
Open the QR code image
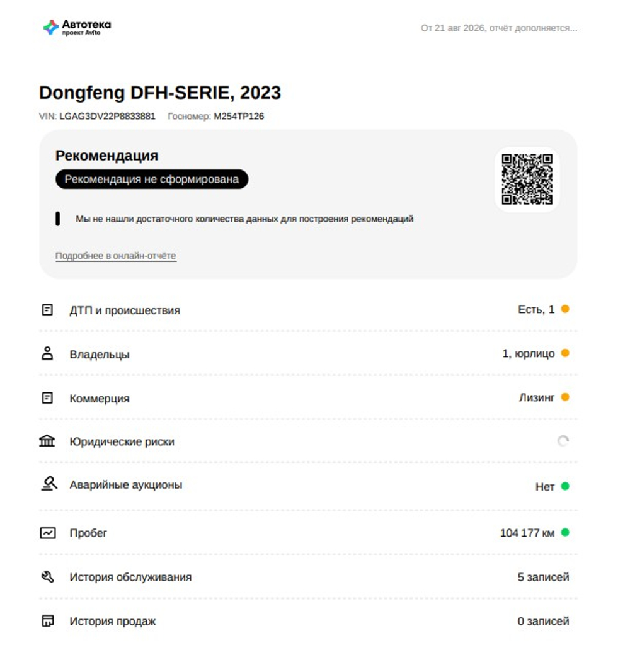[x=527, y=179]
